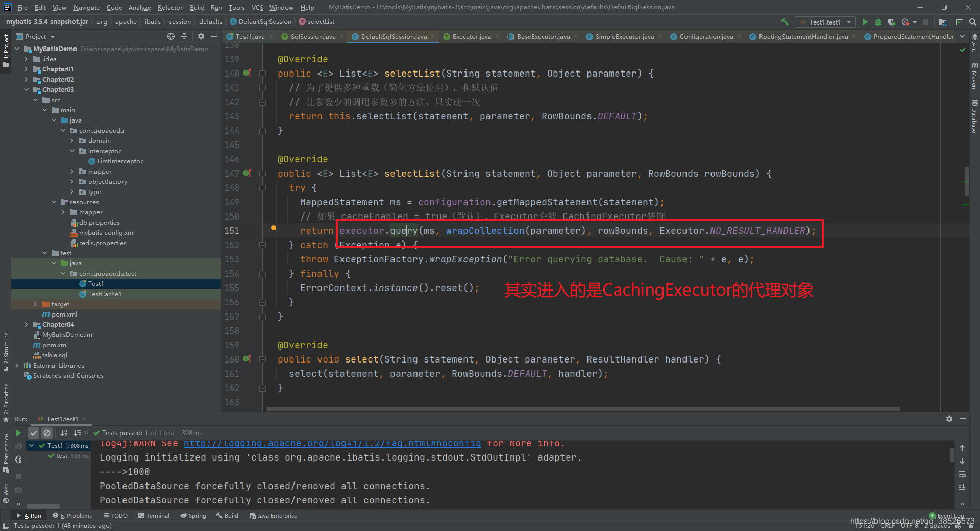Click override gutter icon at line 160
The height and width of the screenshot is (531, 980).
247,359
